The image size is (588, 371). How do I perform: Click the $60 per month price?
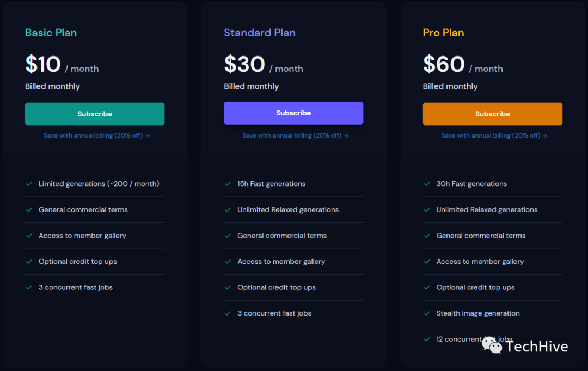coord(444,65)
